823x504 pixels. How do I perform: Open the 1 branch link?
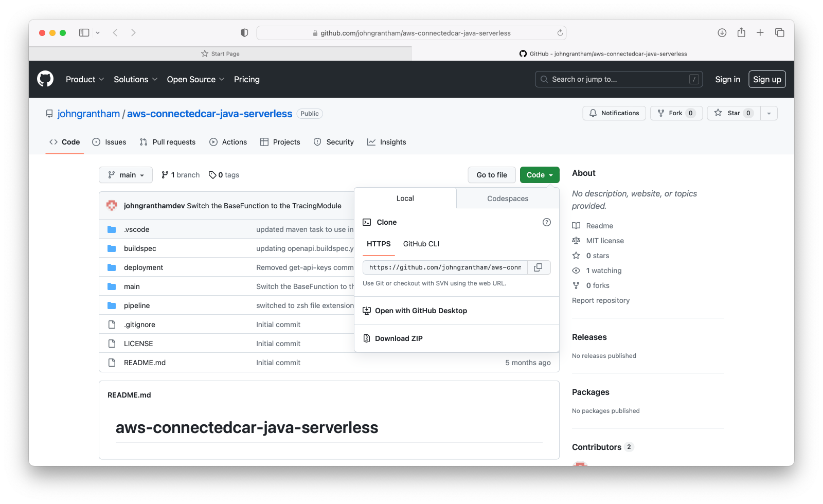coord(181,175)
